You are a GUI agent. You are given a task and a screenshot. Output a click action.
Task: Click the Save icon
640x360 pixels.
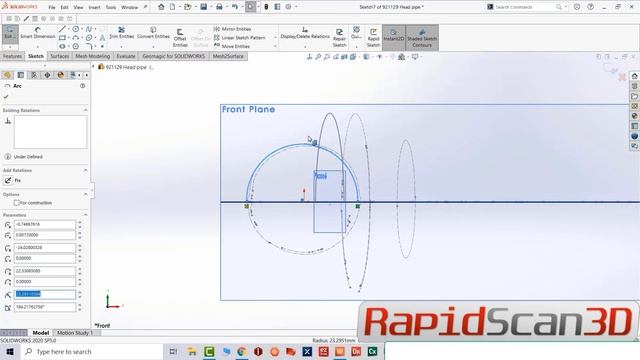coord(203,7)
